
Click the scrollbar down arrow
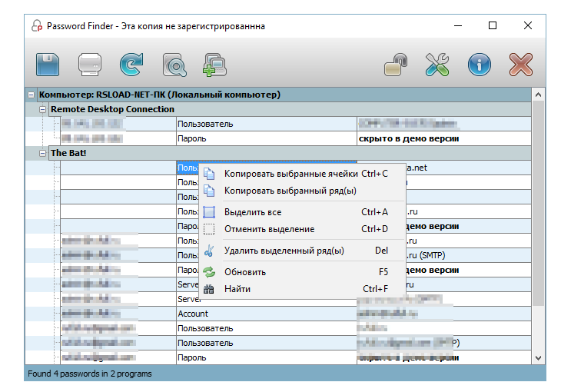point(538,357)
